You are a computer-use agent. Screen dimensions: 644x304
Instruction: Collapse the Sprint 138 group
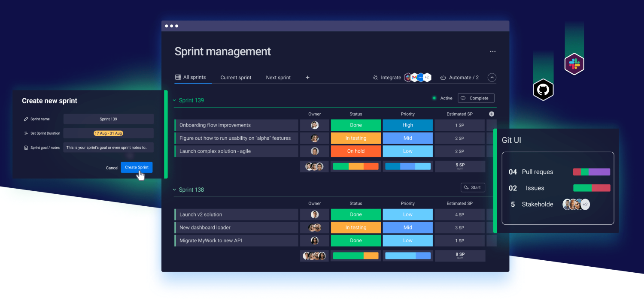(174, 190)
